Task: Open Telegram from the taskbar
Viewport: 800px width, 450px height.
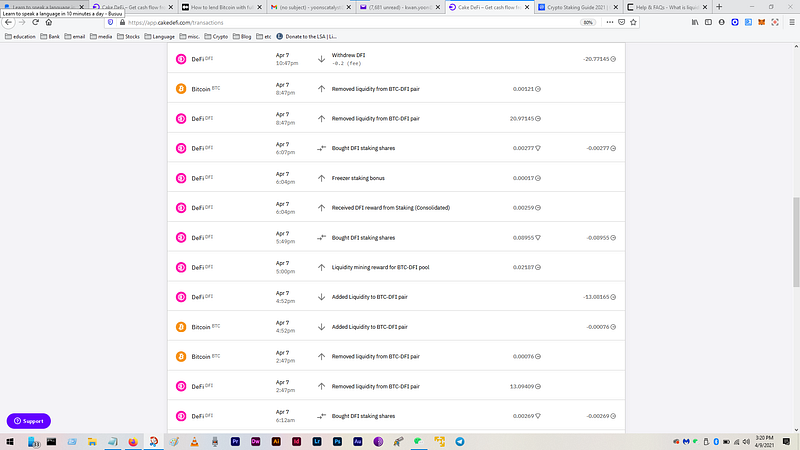Action: [460, 441]
